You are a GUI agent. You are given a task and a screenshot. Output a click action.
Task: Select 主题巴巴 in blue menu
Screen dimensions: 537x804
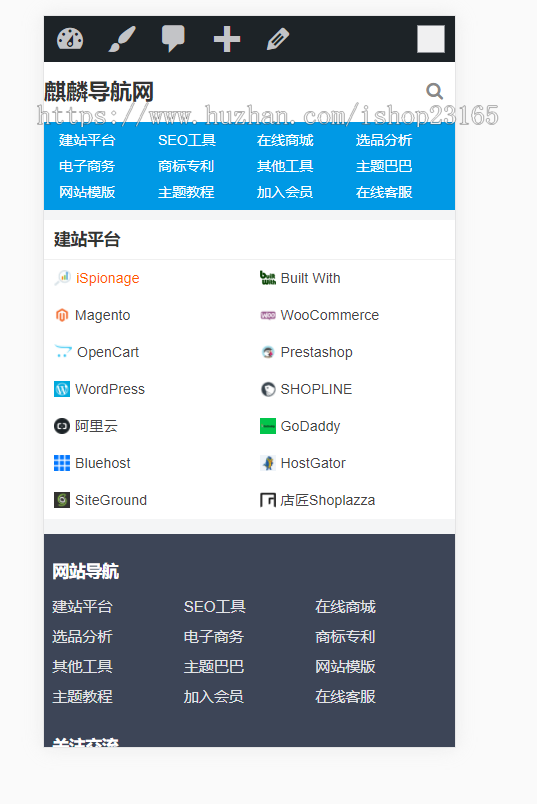[384, 166]
